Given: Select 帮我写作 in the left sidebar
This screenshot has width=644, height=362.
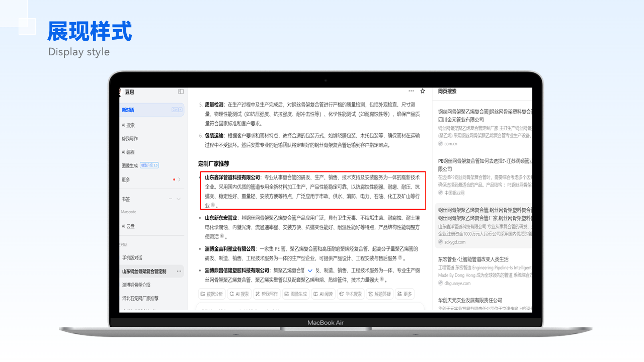Looking at the screenshot, I should (130, 139).
